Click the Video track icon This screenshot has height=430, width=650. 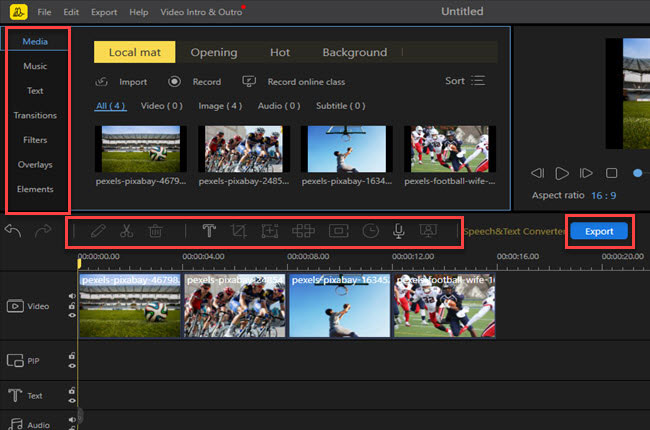[x=15, y=306]
